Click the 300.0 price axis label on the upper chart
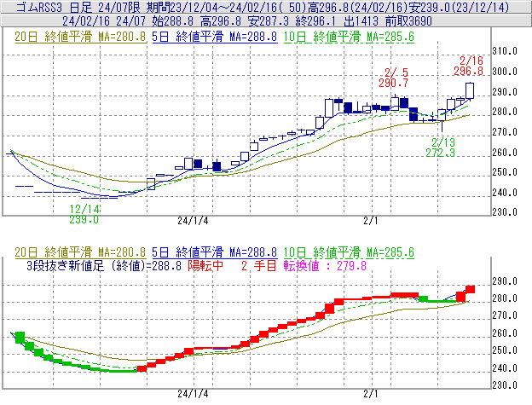The height and width of the screenshot is (405, 532). click(x=505, y=72)
